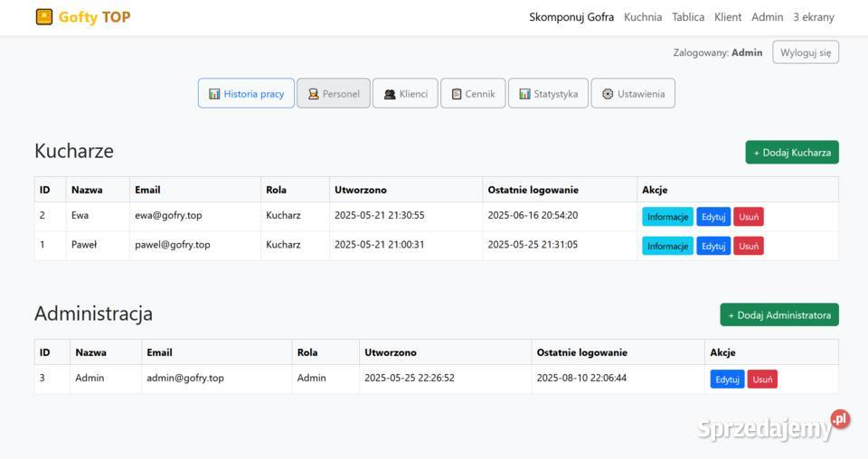Click the Gofty TOP brand name
Viewport: 868px width, 459px height.
[x=95, y=17]
